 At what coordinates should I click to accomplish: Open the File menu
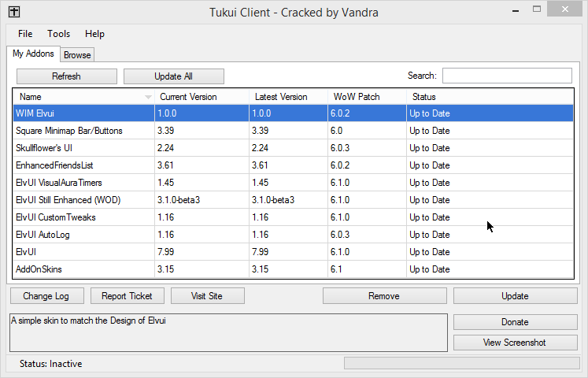click(25, 34)
